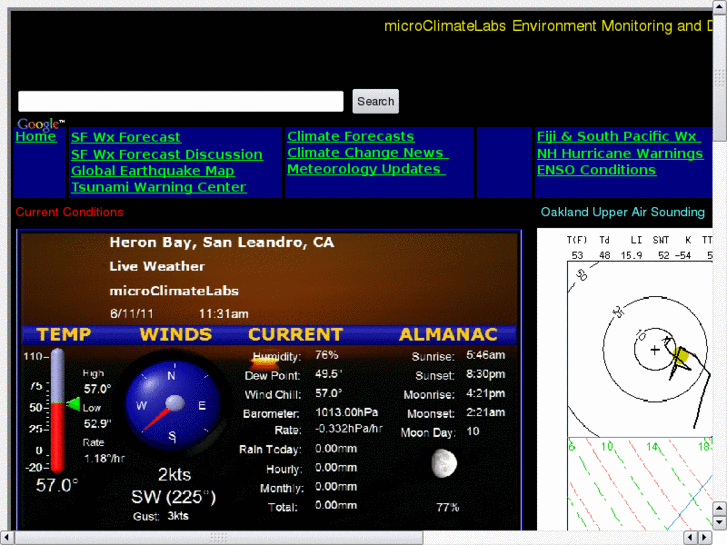
Task: Click the Dew Point value 49.5°
Action: 328,374
